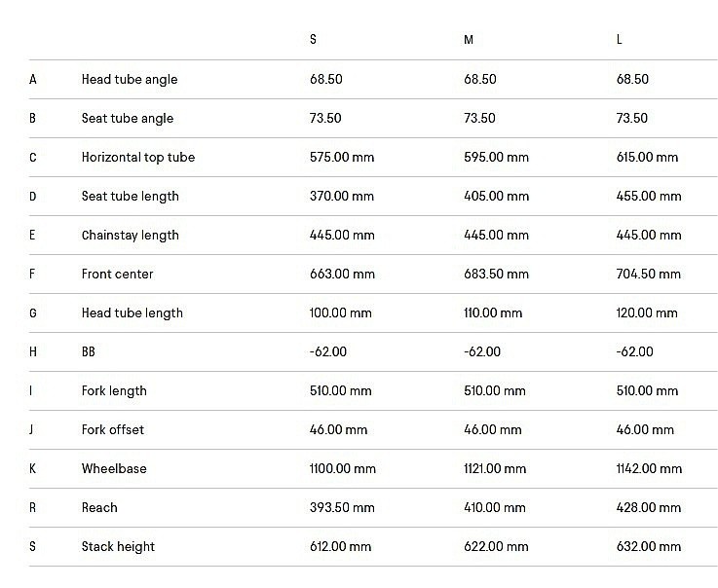Click the Fork offset label
The width and height of the screenshot is (718, 588).
click(x=113, y=429)
